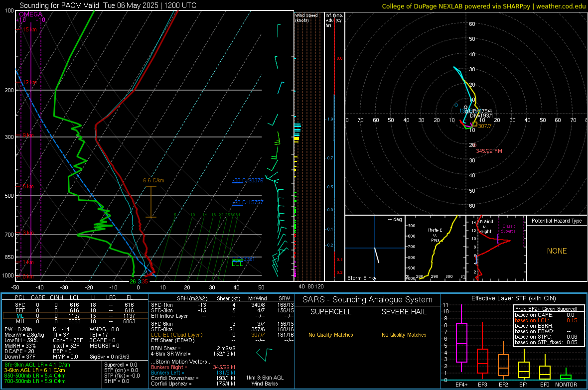The height and width of the screenshot is (390, 588).
Task: Click No Quality Matches under SUPERCELL
Action: (331, 335)
